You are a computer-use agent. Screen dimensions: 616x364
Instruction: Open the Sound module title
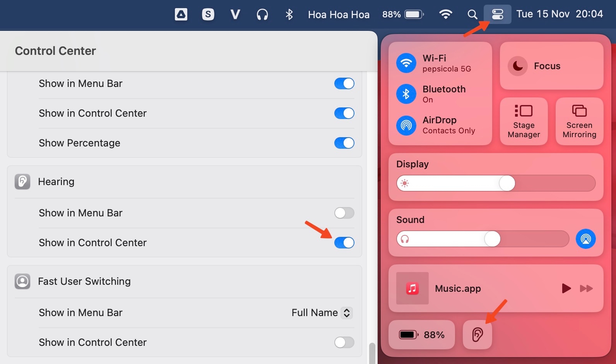pyautogui.click(x=410, y=220)
